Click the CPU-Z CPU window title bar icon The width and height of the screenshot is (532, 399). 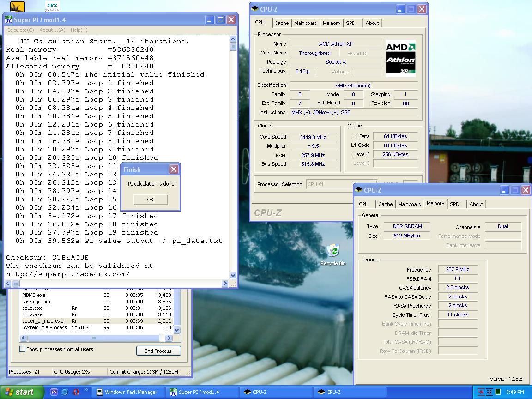(255, 9)
